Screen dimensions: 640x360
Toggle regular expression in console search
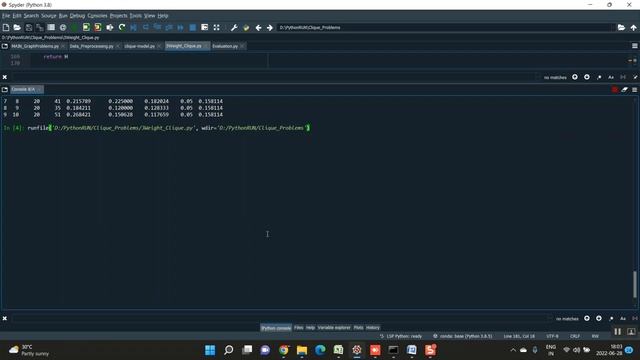pos(611,318)
